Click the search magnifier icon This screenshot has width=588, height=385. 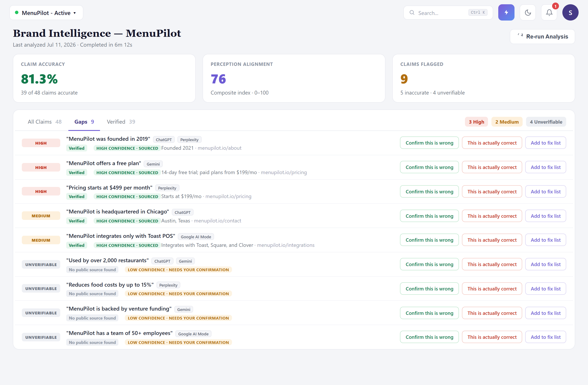pyautogui.click(x=412, y=13)
